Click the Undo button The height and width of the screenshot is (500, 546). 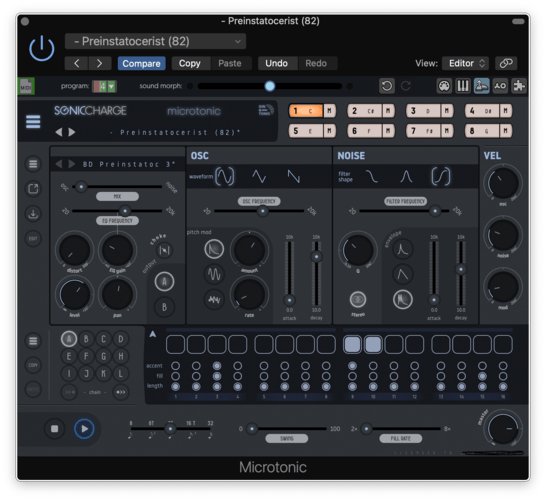click(276, 63)
